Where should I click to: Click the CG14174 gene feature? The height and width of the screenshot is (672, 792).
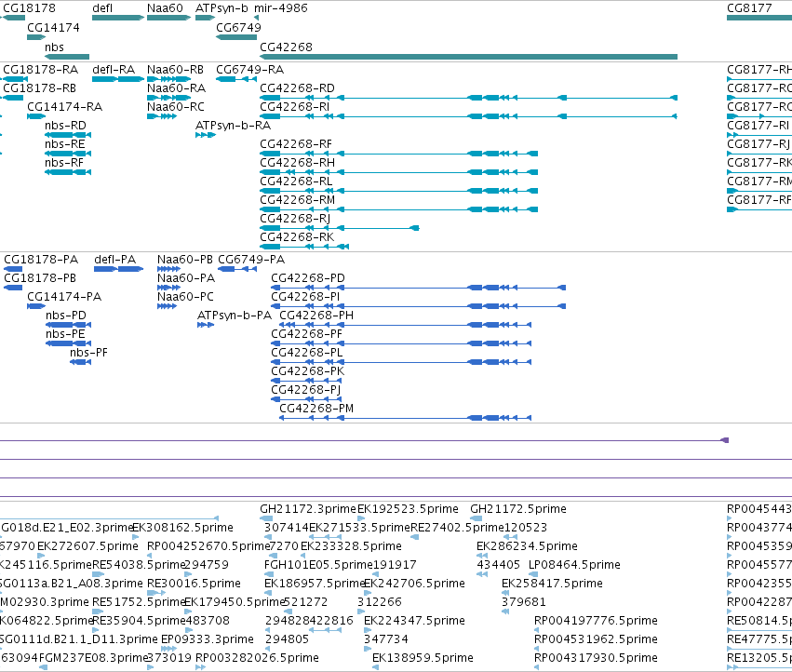[x=36, y=37]
